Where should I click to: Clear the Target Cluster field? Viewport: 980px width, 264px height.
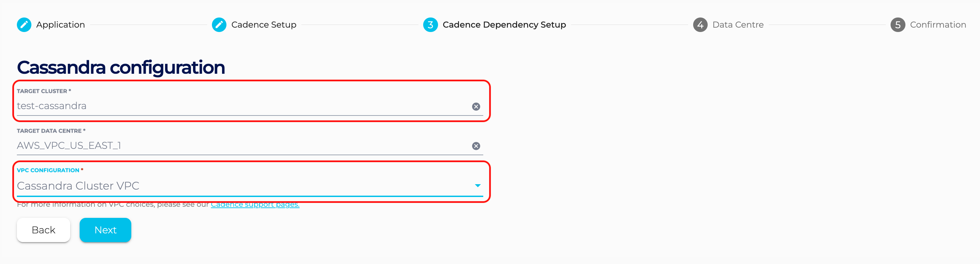[x=476, y=107]
